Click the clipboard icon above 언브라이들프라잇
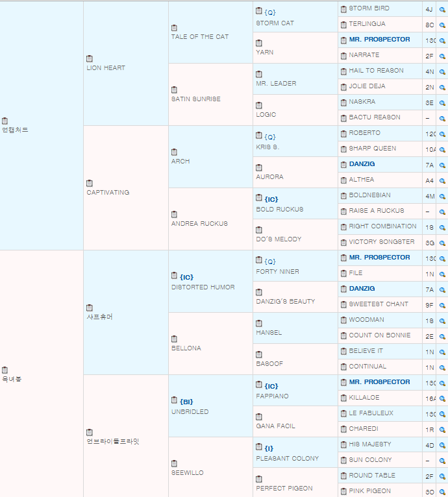 (x=90, y=432)
